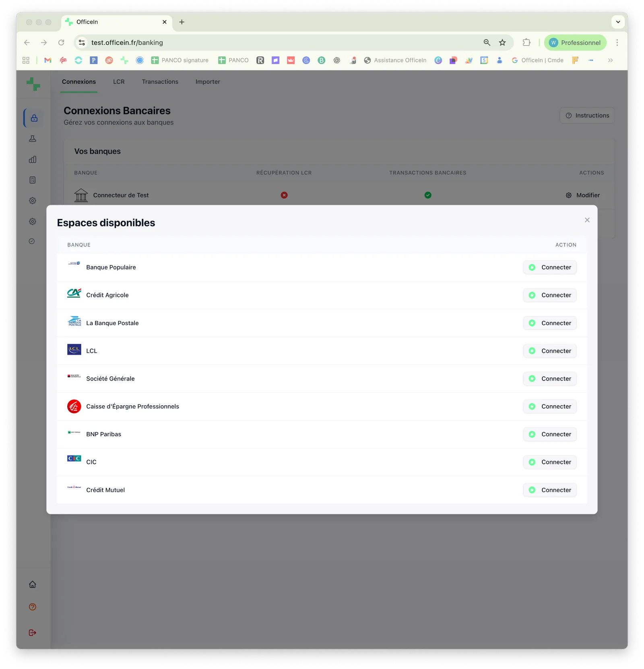Show more bookmarks with the chevron
Screen dimensions: 644x669
tap(611, 60)
